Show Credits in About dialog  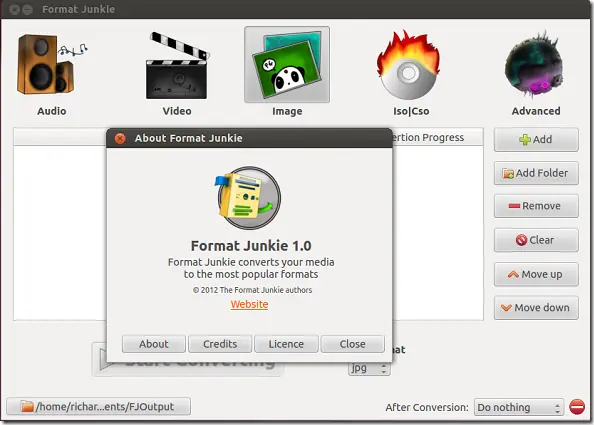[220, 344]
